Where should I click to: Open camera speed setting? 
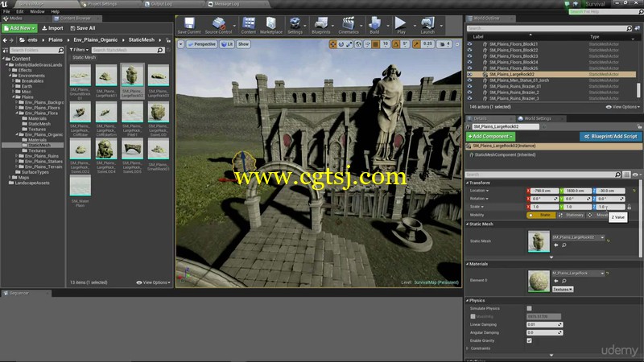click(444, 44)
